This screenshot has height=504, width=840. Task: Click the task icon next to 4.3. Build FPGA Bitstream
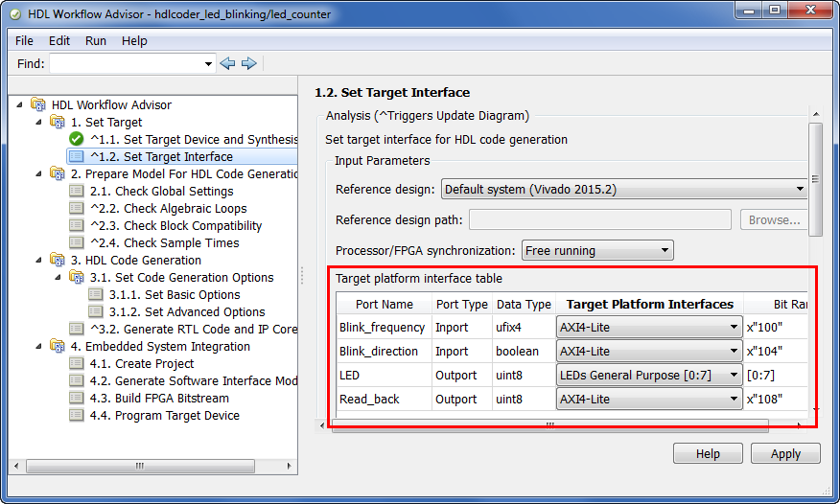77,398
